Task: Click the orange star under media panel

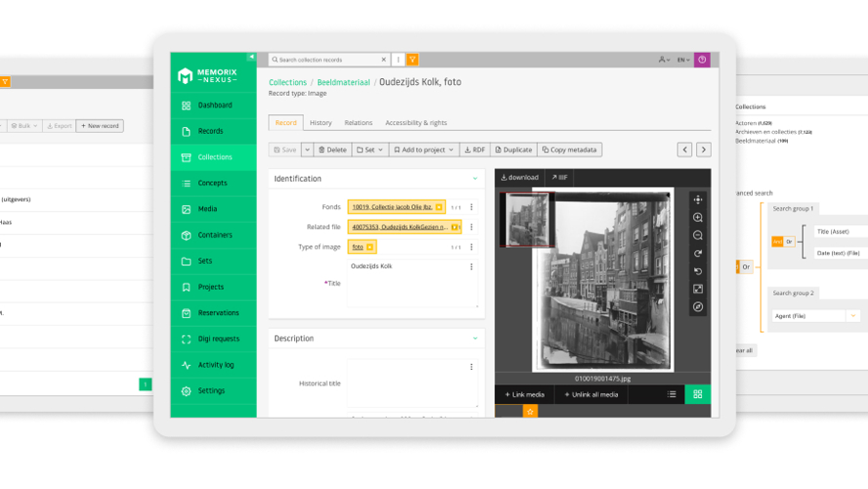Action: [x=531, y=412]
